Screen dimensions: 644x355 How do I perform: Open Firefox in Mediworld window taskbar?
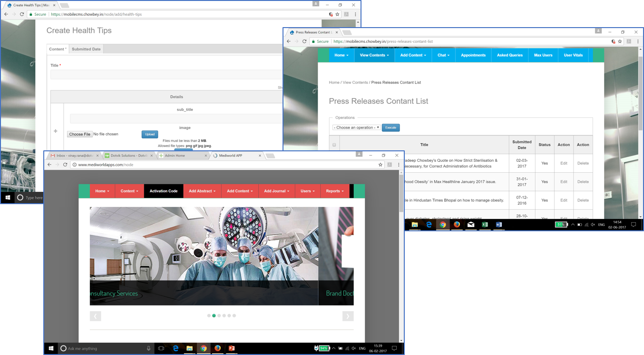click(217, 348)
